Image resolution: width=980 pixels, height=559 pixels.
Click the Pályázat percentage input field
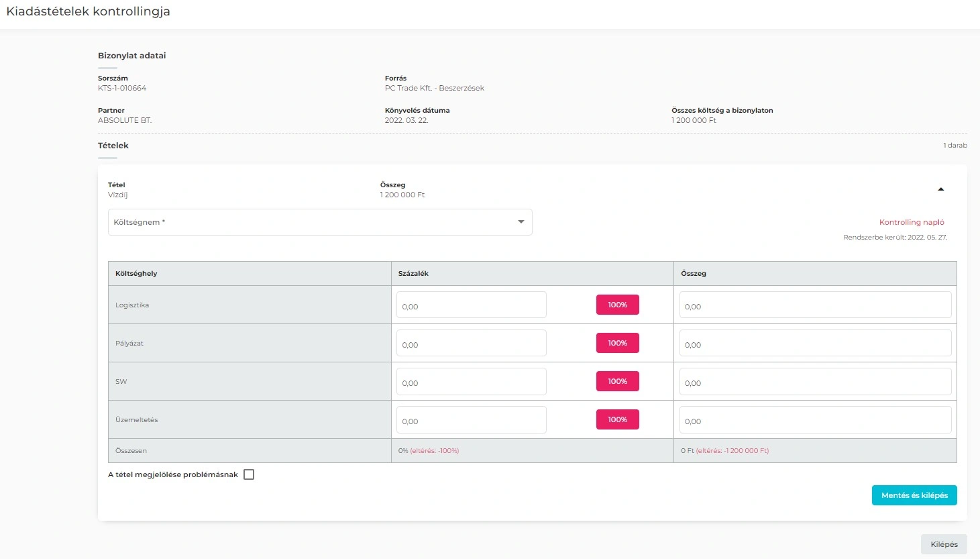click(x=471, y=344)
